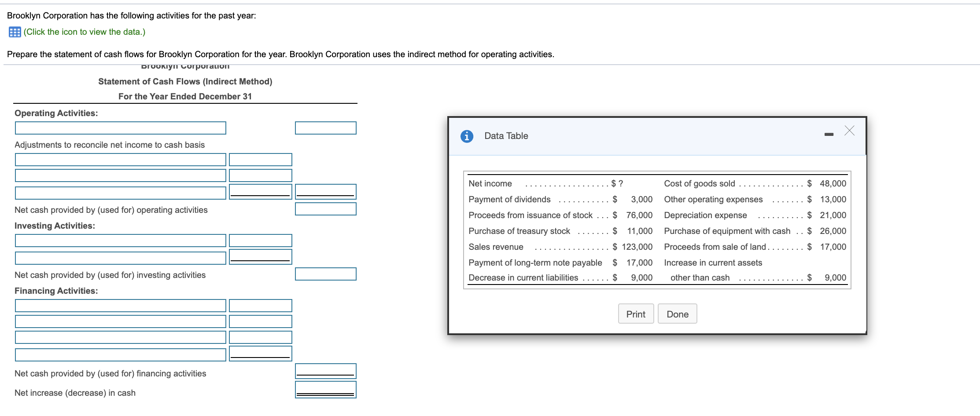The height and width of the screenshot is (416, 980).
Task: Click the 48,000 cost of goods sold value
Action: 833,183
